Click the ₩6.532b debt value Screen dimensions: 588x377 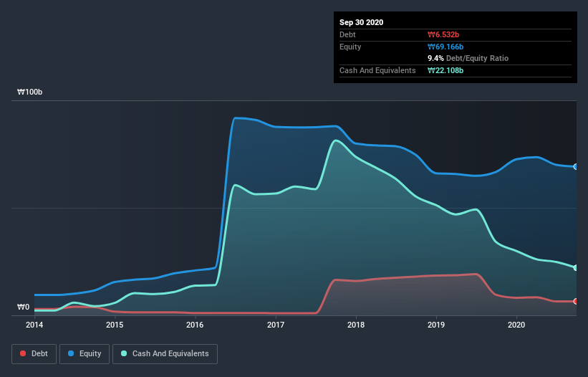click(443, 34)
